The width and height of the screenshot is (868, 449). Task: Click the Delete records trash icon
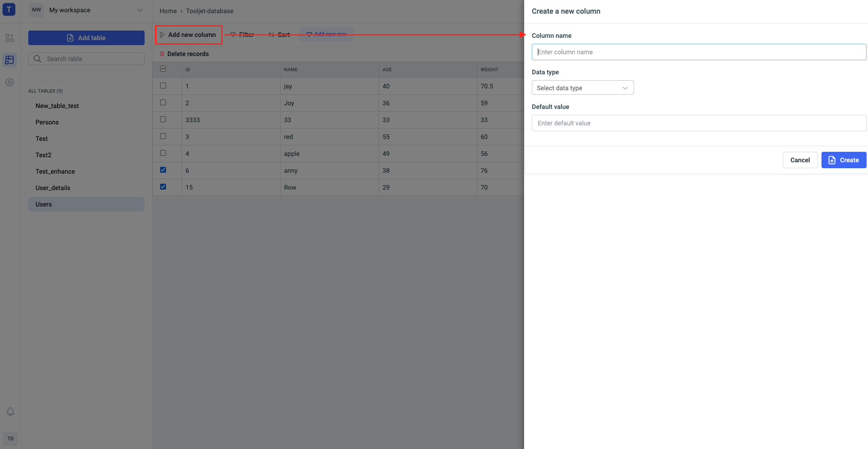tap(162, 54)
